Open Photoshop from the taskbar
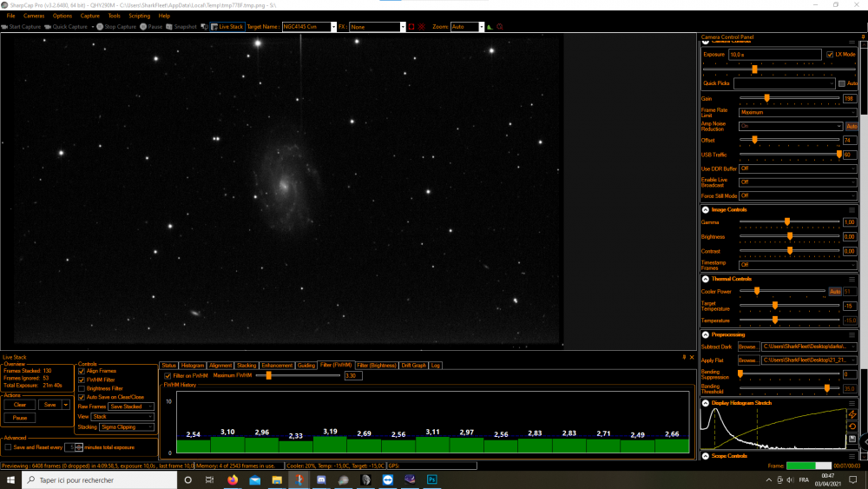 click(x=431, y=479)
